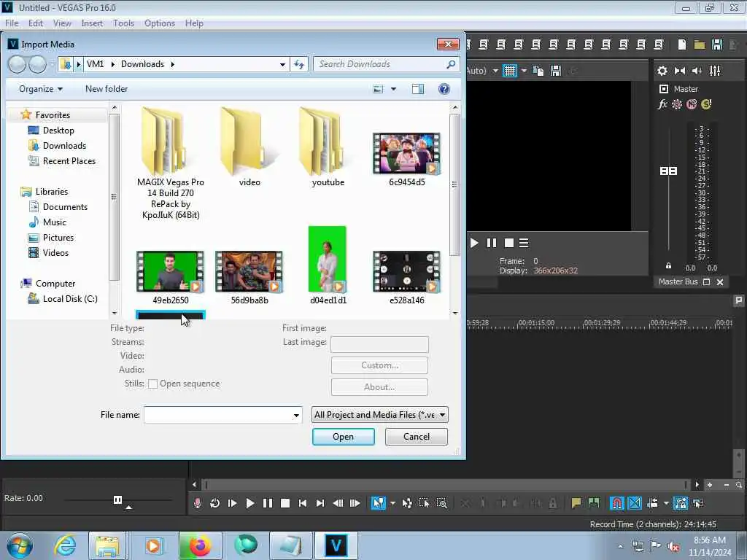Open the change view options arrow
The width and height of the screenshot is (747, 560).
point(393,89)
